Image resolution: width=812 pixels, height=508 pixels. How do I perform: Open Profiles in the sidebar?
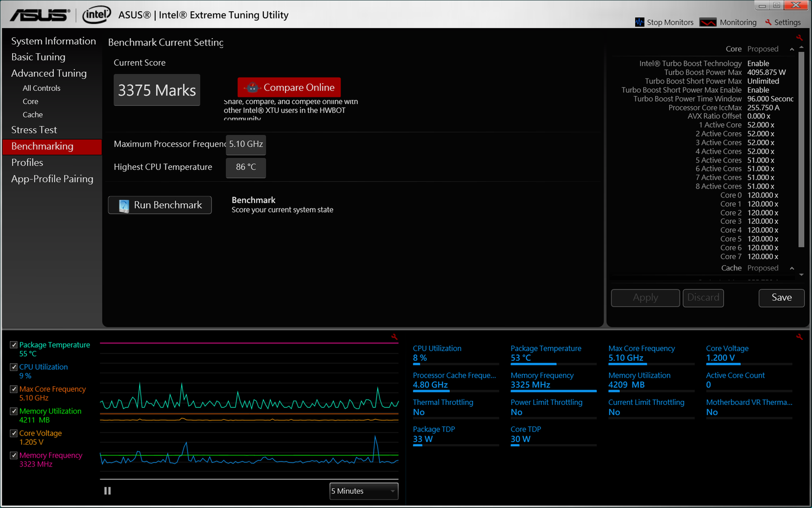click(x=27, y=162)
